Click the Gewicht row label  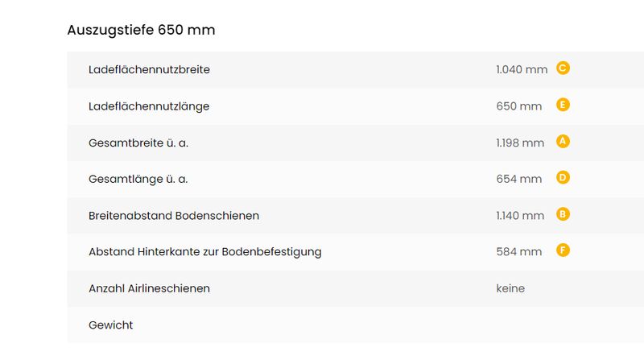pos(111,325)
